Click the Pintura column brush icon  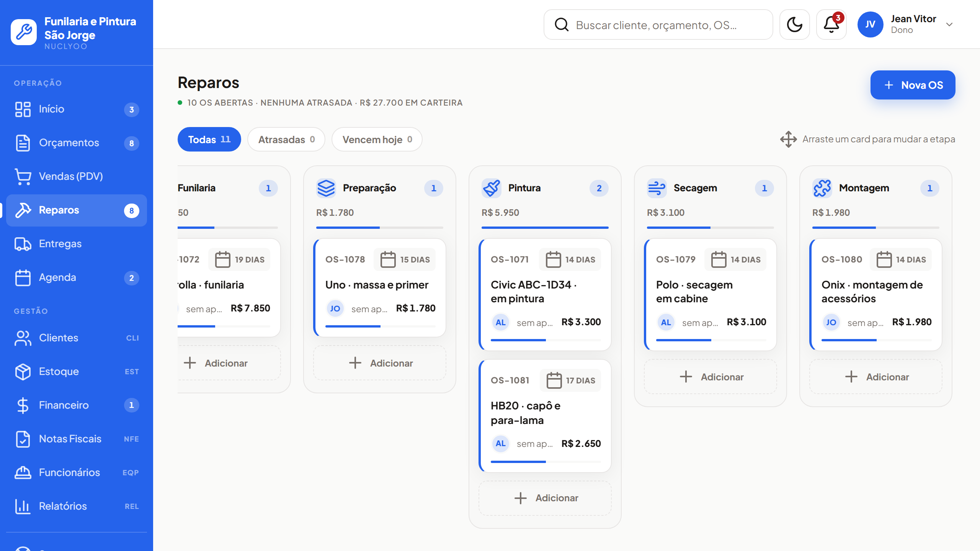491,188
